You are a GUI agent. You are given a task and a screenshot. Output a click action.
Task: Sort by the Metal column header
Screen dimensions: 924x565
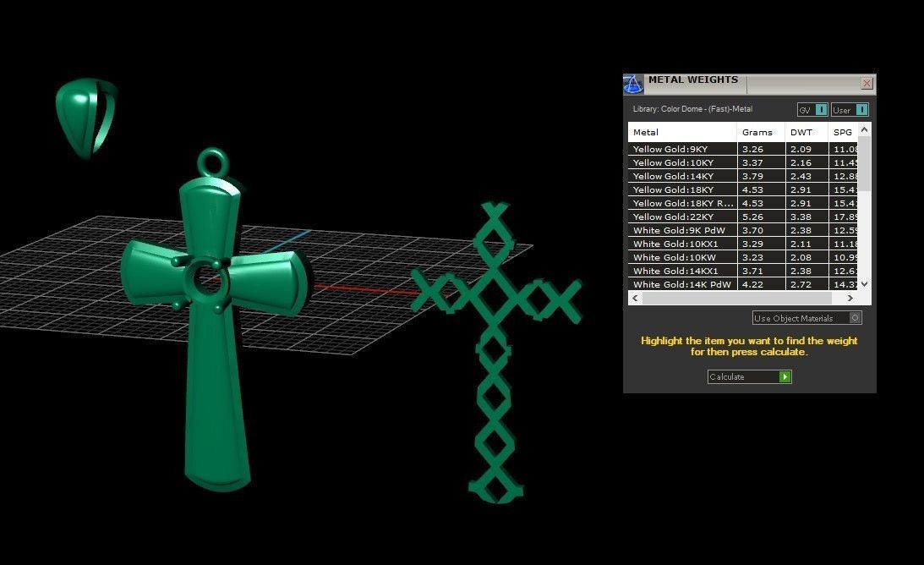click(x=682, y=132)
